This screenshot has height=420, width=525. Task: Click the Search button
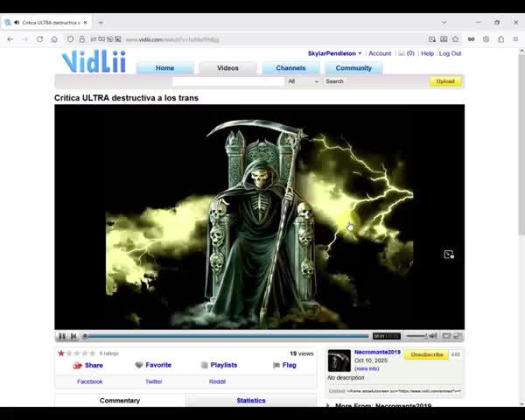334,81
